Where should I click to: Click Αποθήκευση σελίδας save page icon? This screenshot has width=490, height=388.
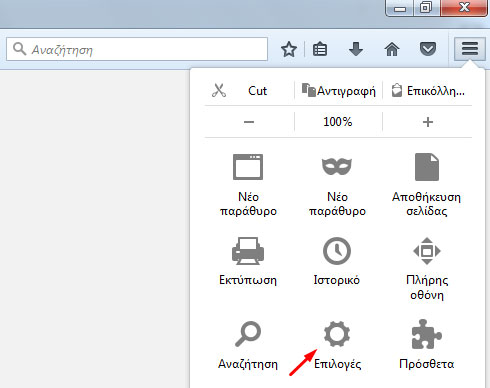427,167
